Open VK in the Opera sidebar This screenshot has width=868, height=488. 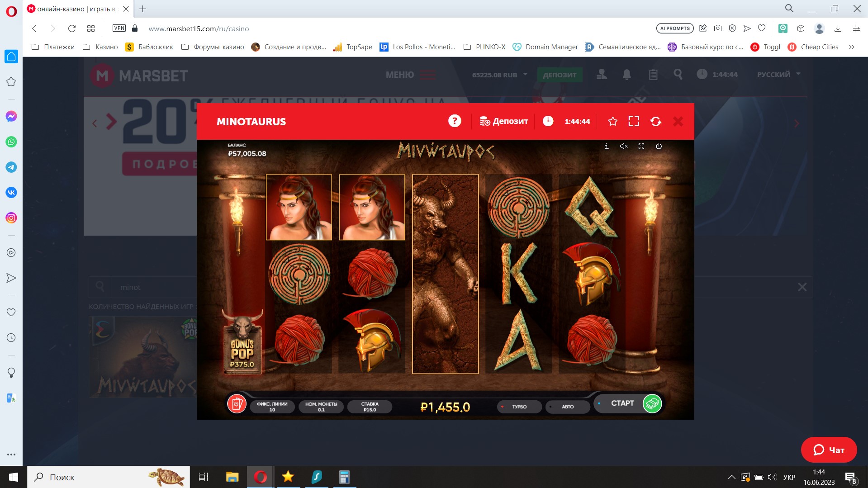(11, 192)
